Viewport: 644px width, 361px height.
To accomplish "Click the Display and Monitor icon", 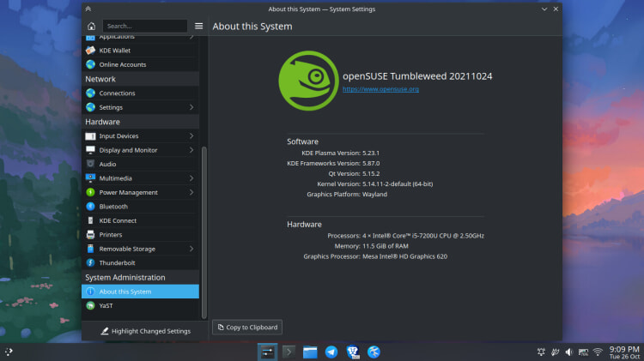I will 90,150.
